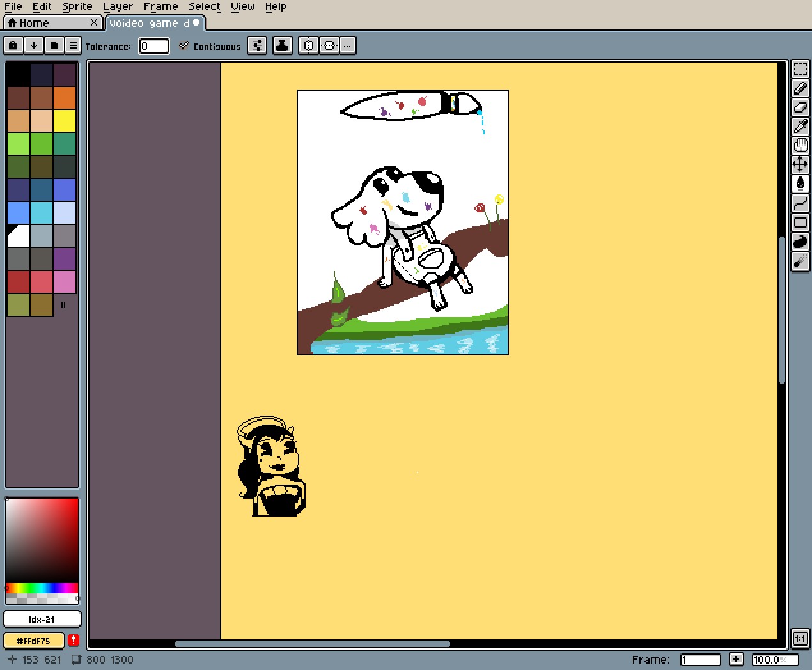
Task: Click the angel girl sprite drawing
Action: pyautogui.click(x=270, y=467)
